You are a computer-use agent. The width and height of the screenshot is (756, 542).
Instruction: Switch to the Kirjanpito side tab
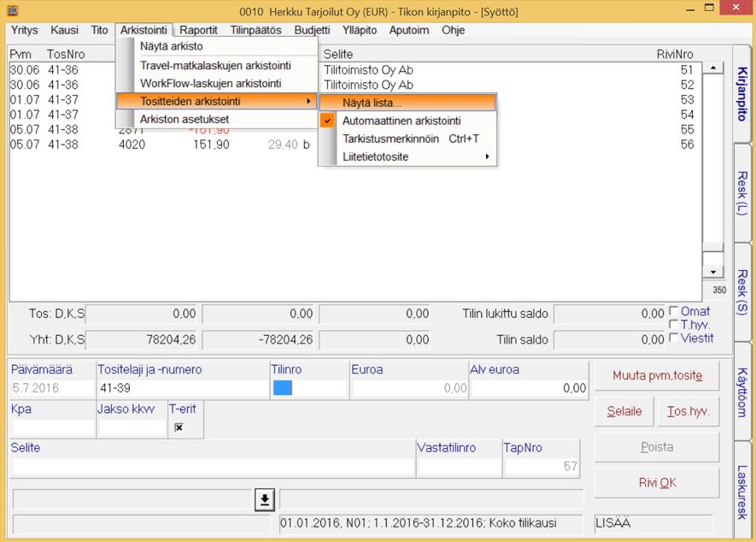pyautogui.click(x=742, y=94)
